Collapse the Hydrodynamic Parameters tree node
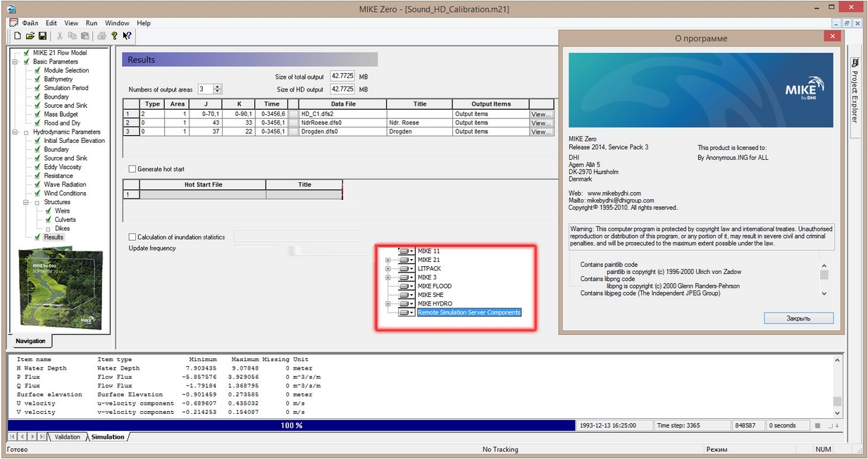The image size is (868, 459). [x=15, y=132]
